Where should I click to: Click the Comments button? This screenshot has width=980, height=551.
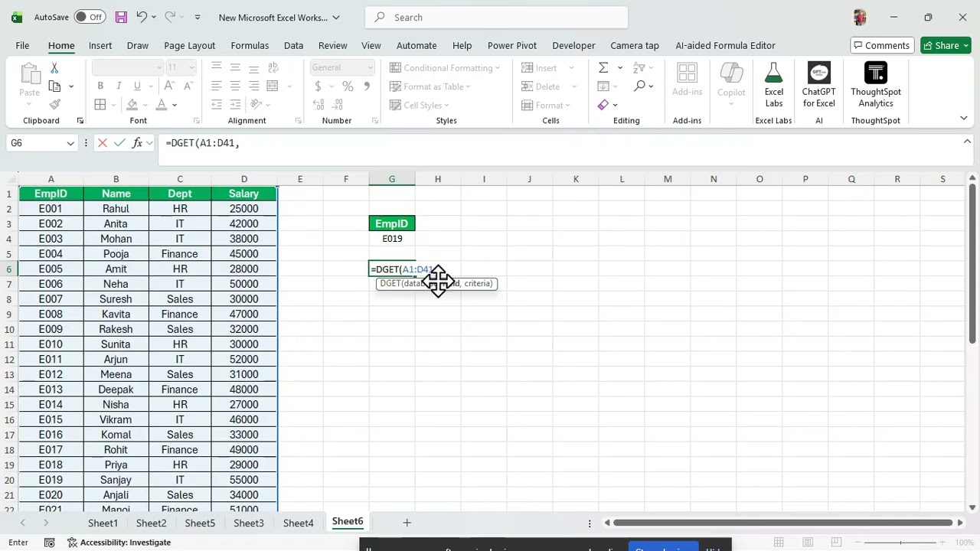point(881,45)
